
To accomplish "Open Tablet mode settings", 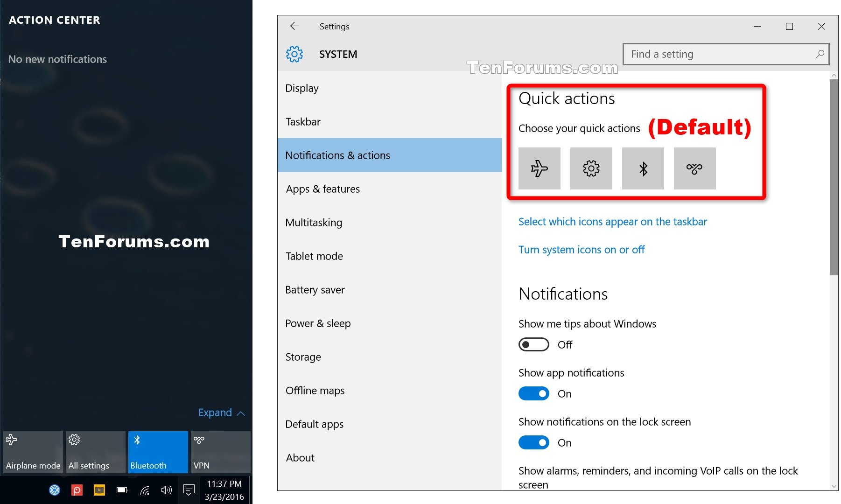I will pos(389,256).
